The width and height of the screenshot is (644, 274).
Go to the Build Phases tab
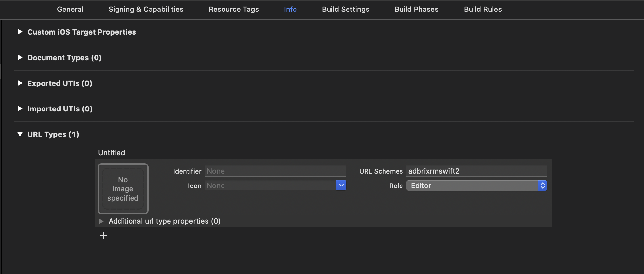pyautogui.click(x=416, y=10)
